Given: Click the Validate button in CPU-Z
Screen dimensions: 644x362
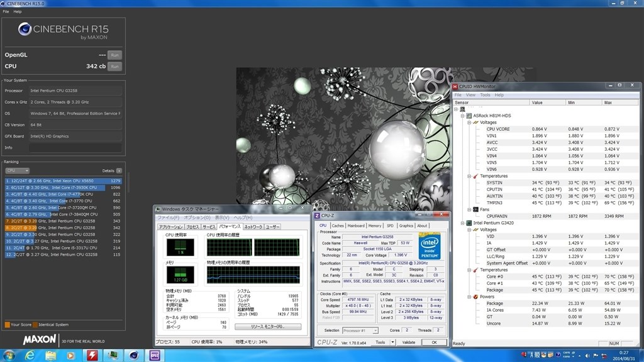Looking at the screenshot, I should [x=408, y=343].
